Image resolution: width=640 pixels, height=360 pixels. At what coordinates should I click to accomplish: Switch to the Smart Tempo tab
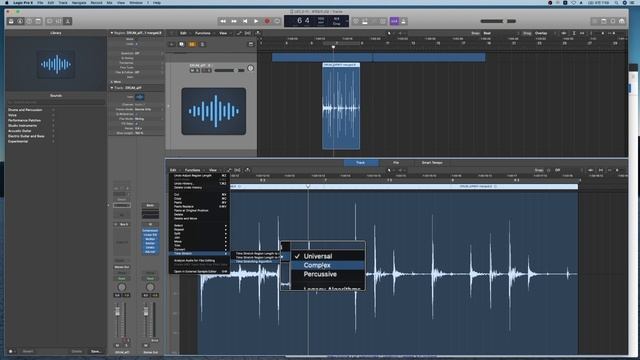pos(432,162)
